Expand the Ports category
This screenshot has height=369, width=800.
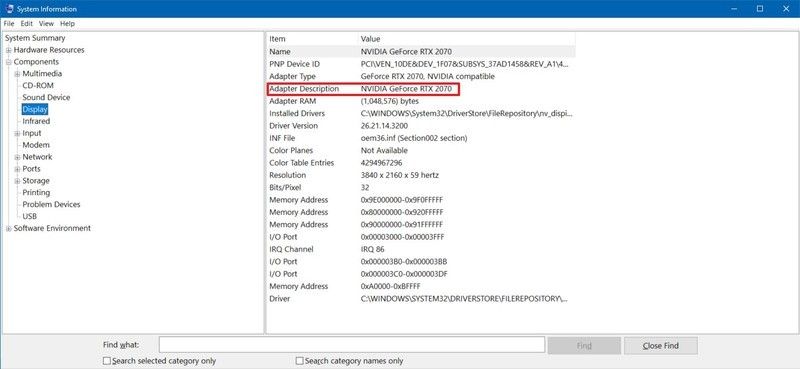(17, 169)
